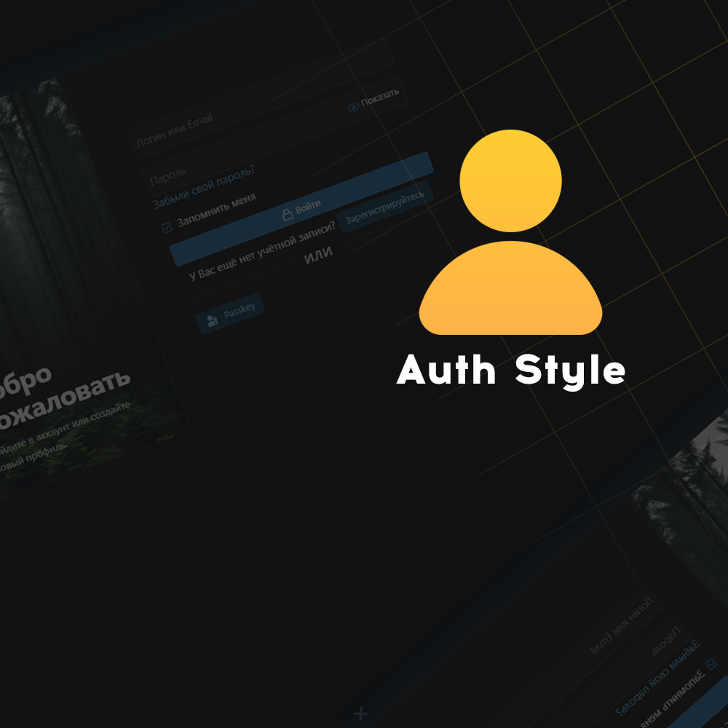Click the upside-down Забыли свой пароль? link at the bottom right

tap(657, 678)
